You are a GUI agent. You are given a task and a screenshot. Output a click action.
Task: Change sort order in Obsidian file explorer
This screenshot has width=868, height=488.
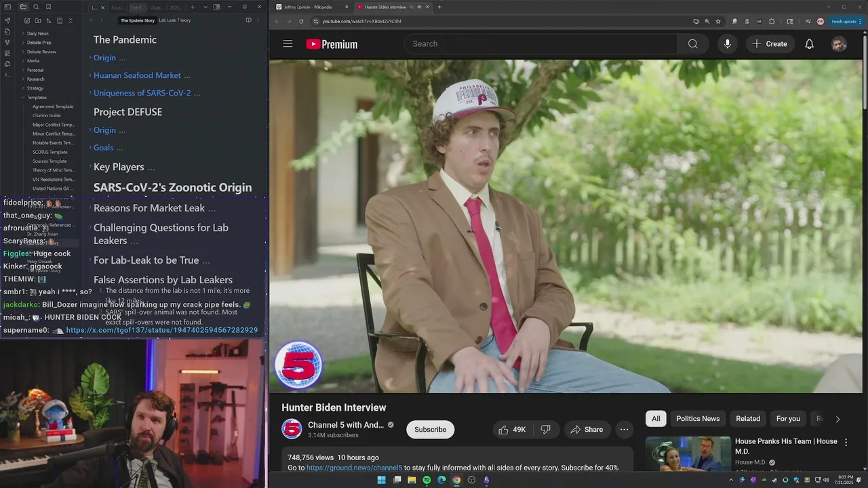pos(48,21)
